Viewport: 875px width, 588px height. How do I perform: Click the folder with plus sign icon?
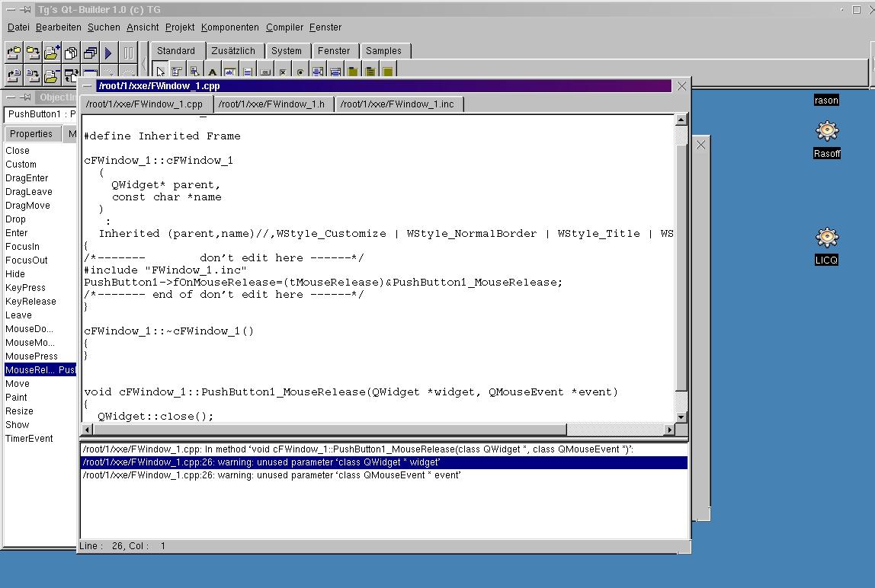coord(51,53)
